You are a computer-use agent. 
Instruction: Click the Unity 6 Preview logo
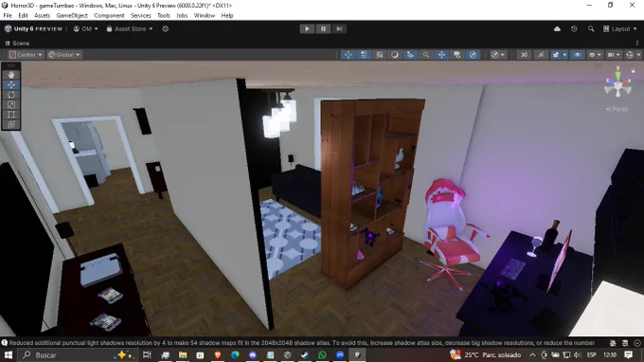pyautogui.click(x=34, y=28)
